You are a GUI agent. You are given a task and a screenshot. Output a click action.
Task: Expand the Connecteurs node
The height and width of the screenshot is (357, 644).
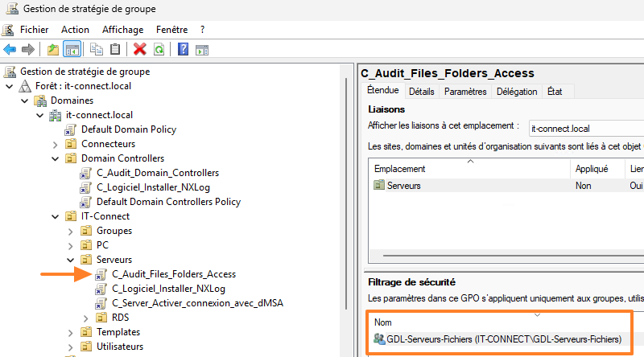tap(55, 144)
